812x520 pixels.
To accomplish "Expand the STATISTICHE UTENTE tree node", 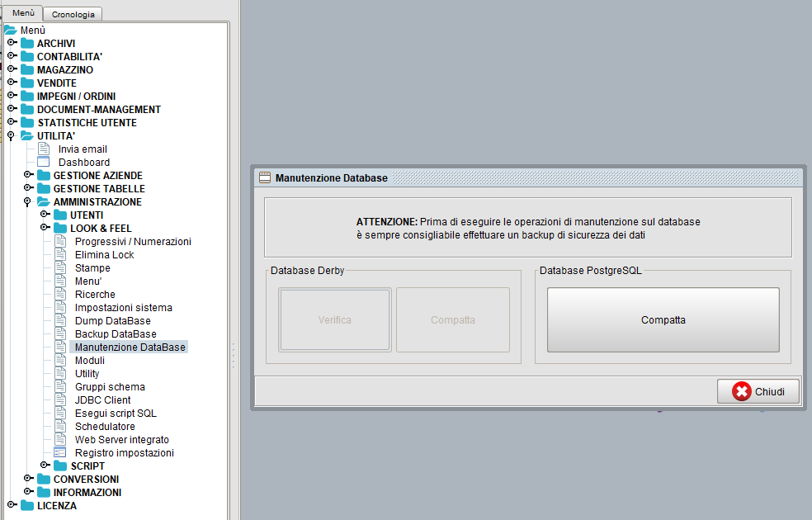I will 12,121.
